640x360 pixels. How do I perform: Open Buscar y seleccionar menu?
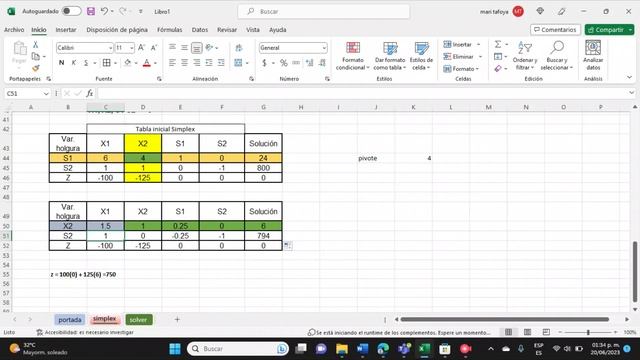tap(557, 56)
